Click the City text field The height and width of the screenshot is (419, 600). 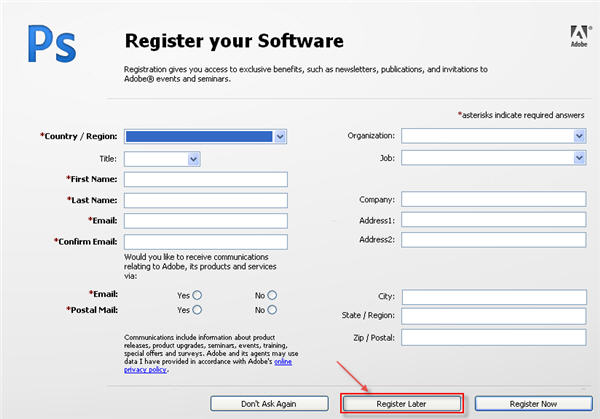coord(494,297)
